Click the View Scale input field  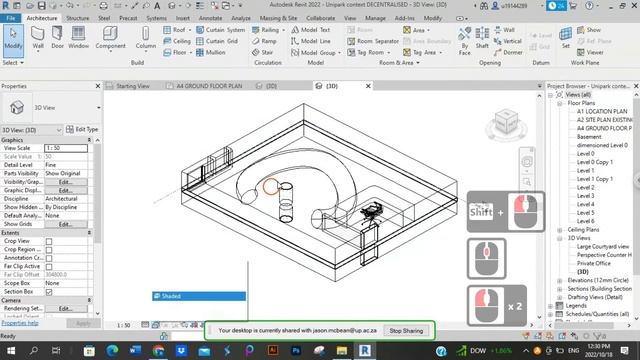[x=66, y=148]
